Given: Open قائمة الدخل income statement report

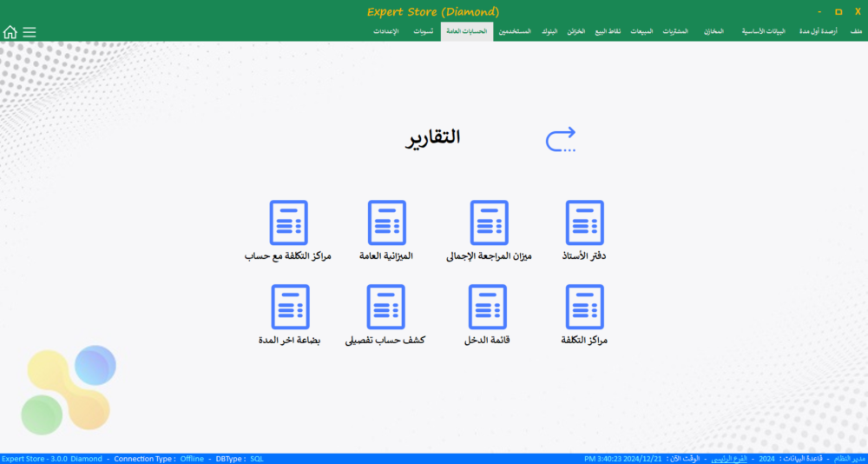Looking at the screenshot, I should [x=488, y=307].
